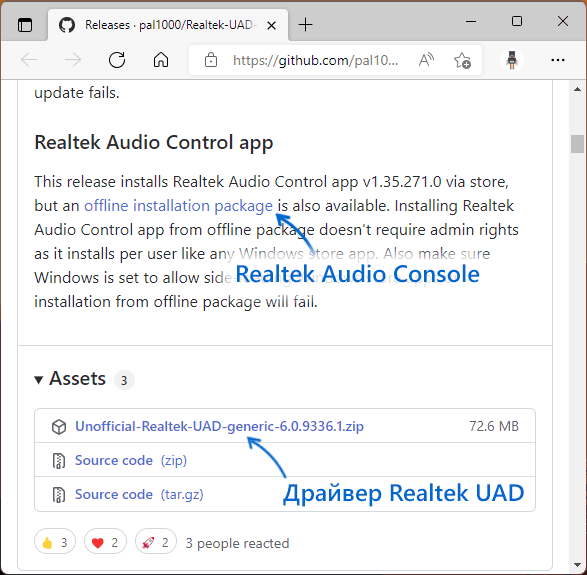The image size is (587, 575).
Task: Close the Releases pal1000/Realtek-UAD tab
Action: click(271, 25)
